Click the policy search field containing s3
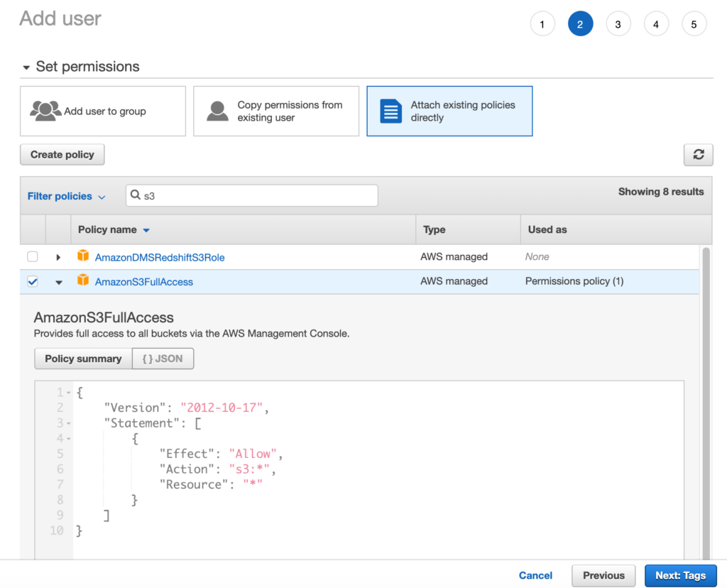 252,196
